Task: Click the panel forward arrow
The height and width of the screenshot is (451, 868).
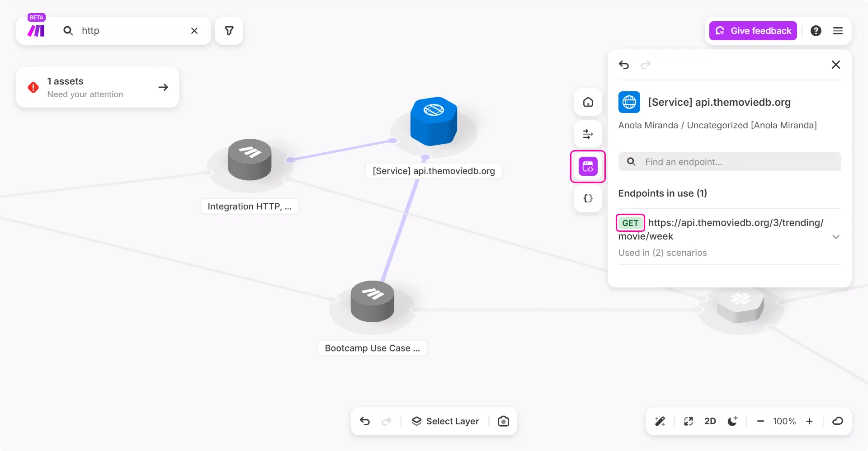Action: coord(646,65)
